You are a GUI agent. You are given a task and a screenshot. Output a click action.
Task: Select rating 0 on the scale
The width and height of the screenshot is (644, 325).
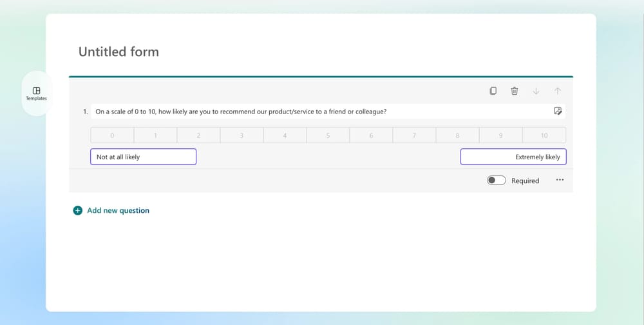point(112,135)
